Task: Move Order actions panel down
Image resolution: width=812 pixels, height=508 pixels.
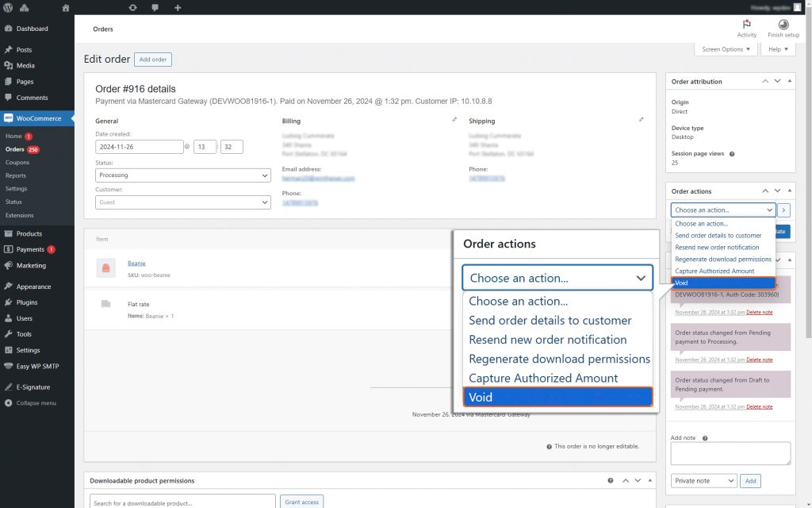Action: (777, 191)
